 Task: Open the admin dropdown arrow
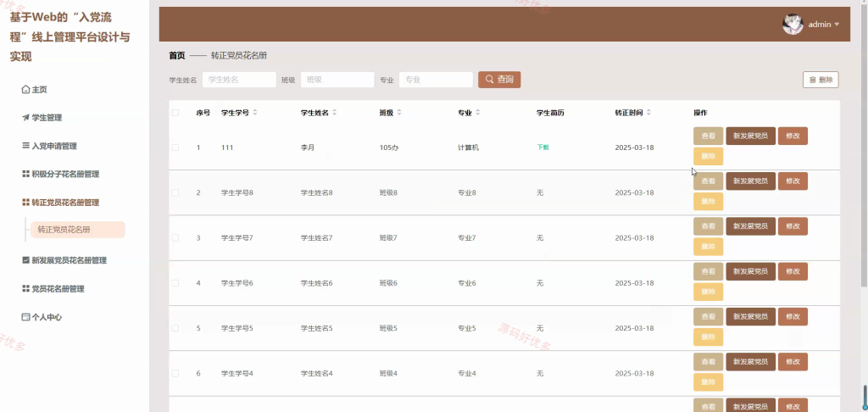point(837,25)
